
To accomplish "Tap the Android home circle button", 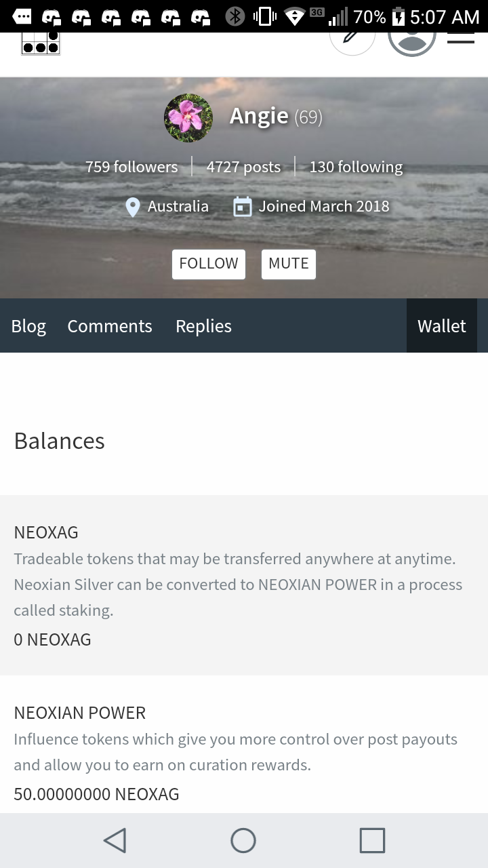I will point(243,841).
